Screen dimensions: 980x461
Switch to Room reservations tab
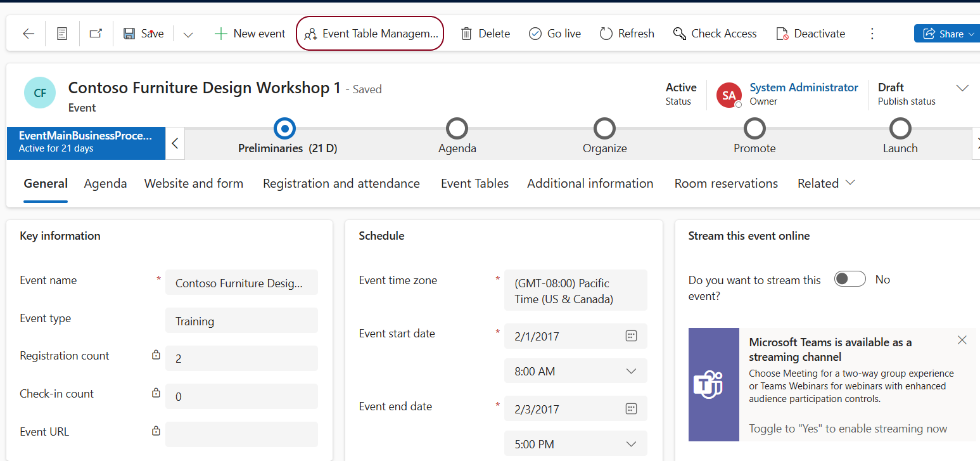coord(726,183)
